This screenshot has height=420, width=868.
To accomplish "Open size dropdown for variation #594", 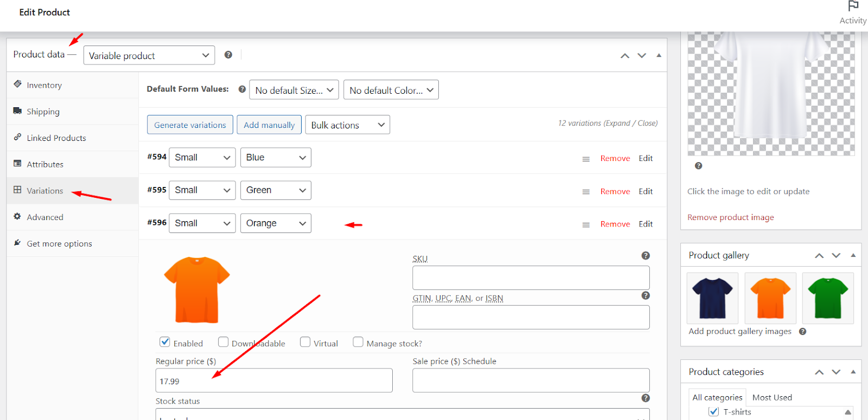I will pos(202,158).
